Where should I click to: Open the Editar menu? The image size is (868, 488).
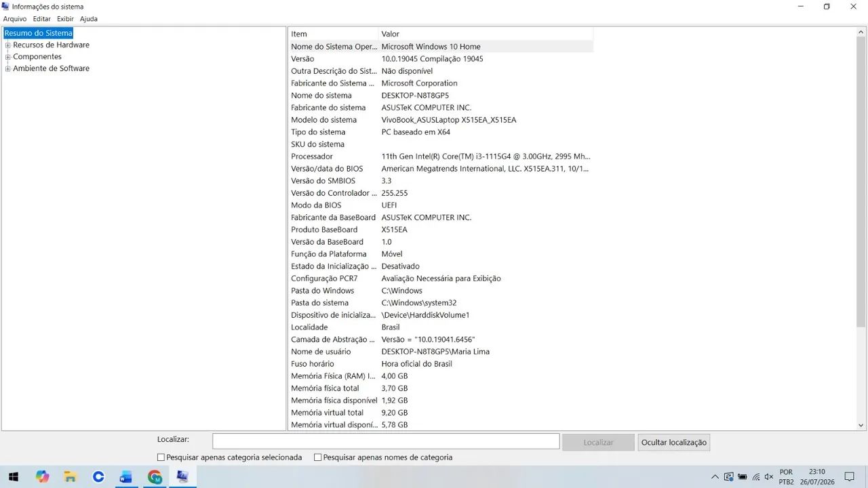(x=42, y=19)
